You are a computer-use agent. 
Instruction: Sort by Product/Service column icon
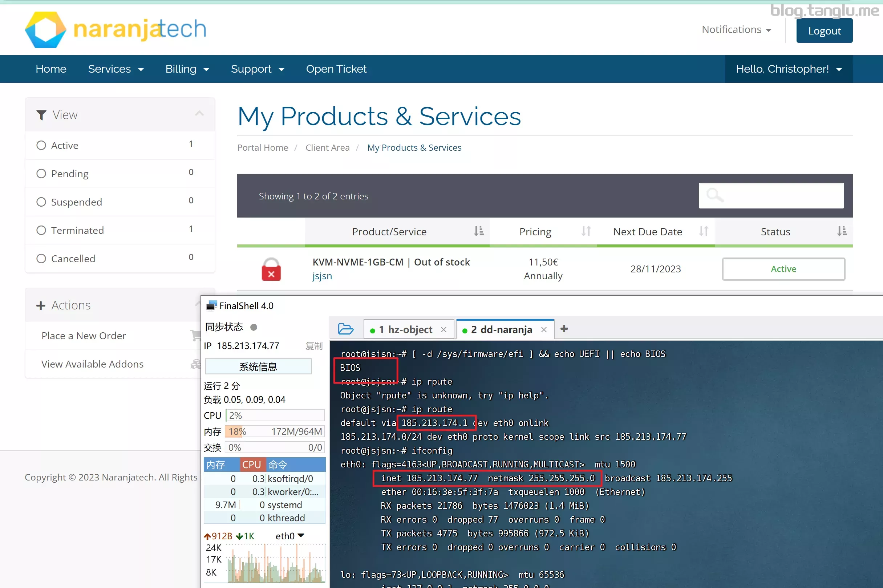pos(478,231)
